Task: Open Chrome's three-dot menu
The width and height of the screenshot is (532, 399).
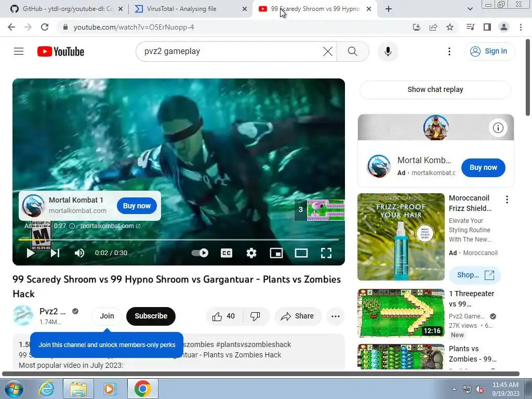Action: (x=521, y=27)
